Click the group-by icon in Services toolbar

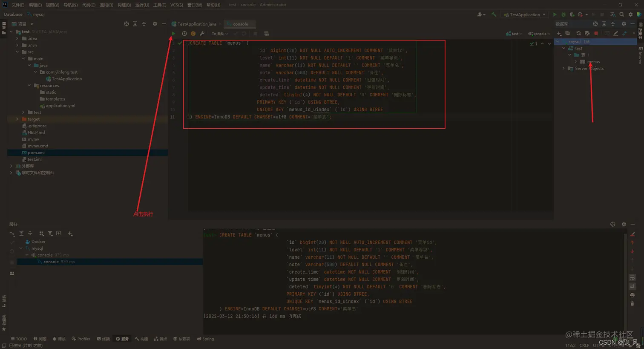coord(41,234)
